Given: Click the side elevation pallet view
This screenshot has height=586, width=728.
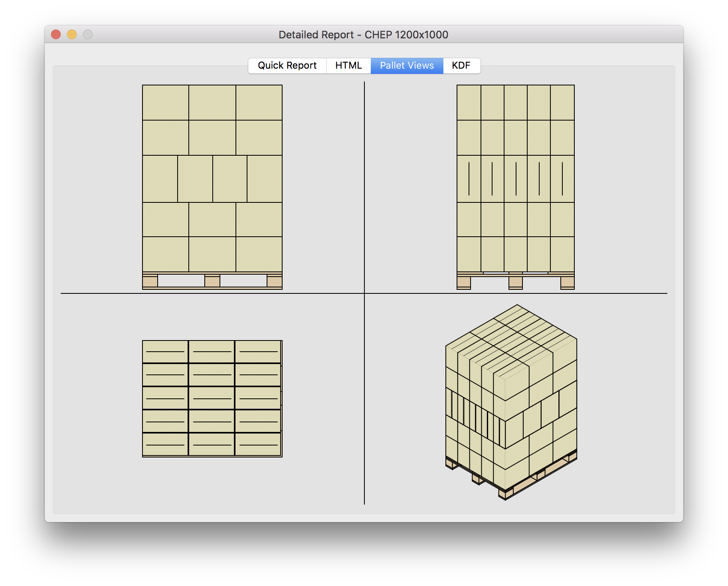Looking at the screenshot, I should (x=516, y=187).
